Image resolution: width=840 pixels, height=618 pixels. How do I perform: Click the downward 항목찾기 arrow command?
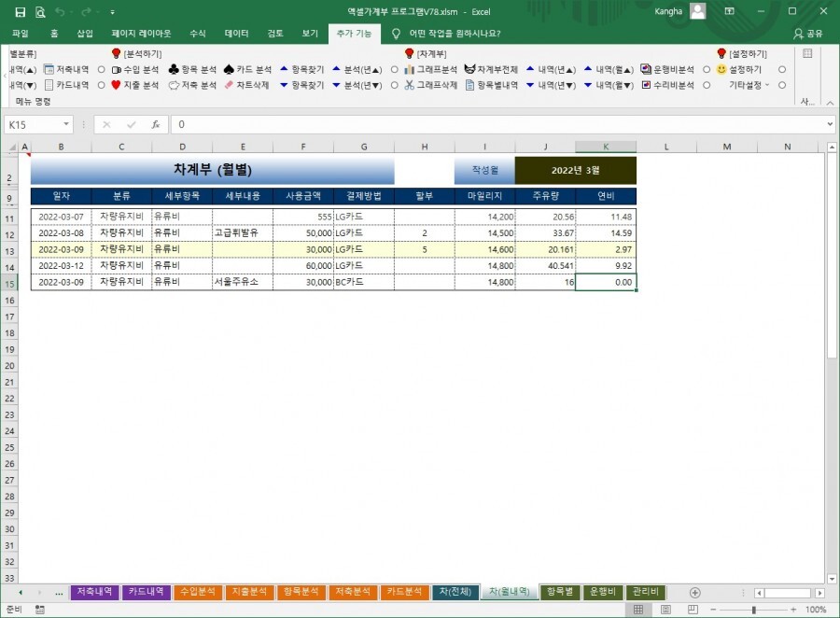(302, 85)
